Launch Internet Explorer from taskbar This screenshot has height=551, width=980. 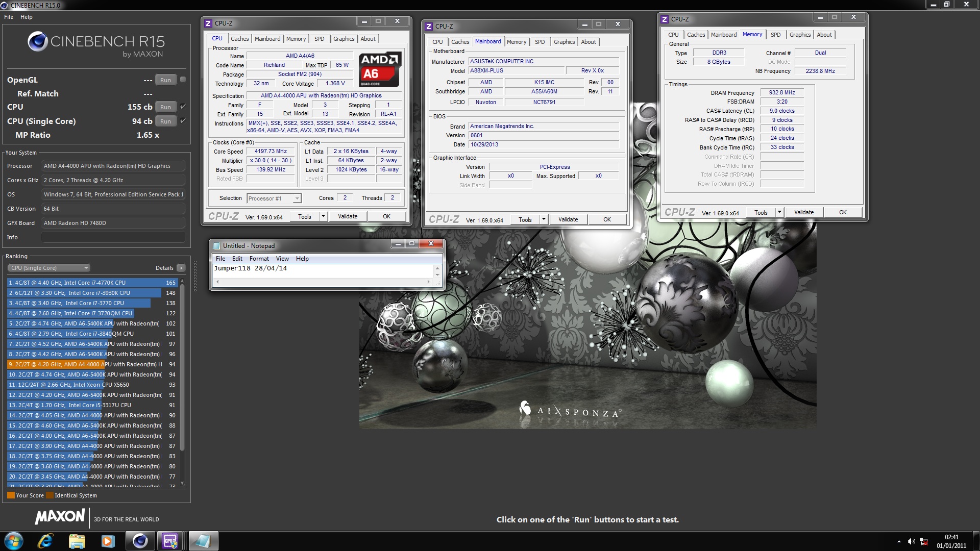[x=45, y=541]
